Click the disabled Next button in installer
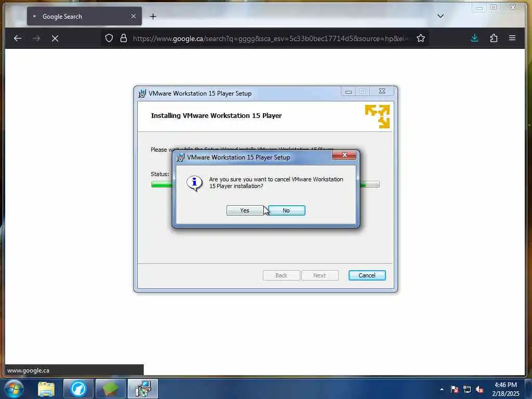 320,275
